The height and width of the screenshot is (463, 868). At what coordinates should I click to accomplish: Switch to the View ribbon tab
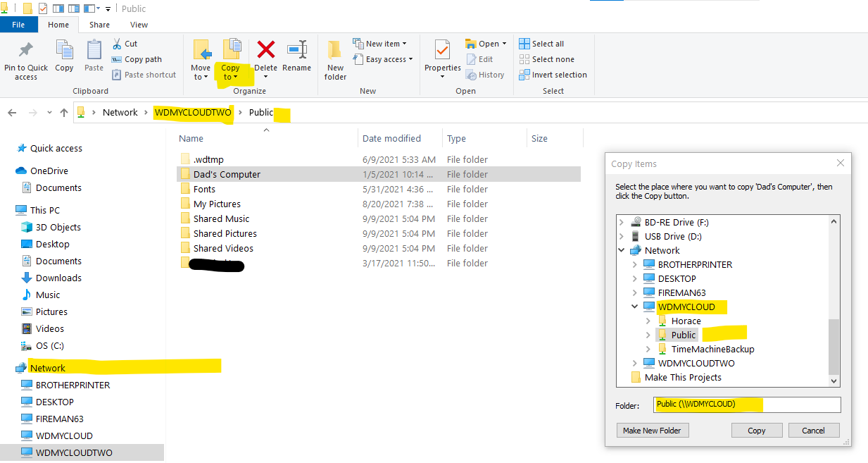[139, 25]
